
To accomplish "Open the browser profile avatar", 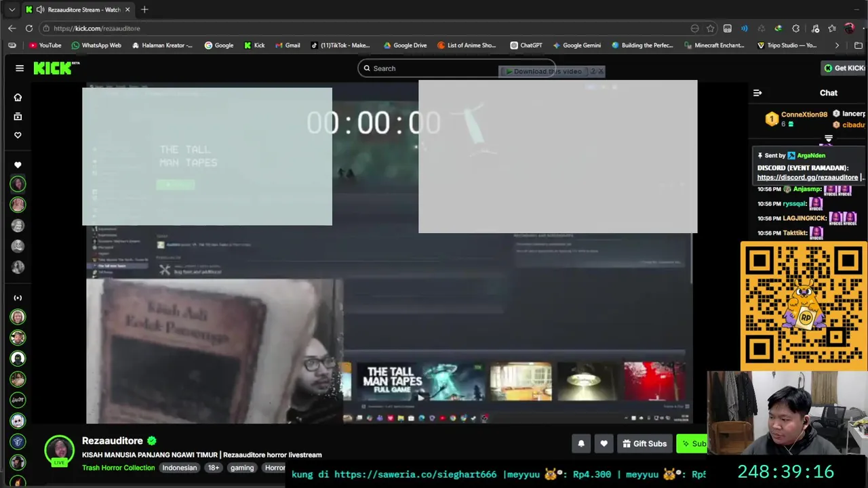I will pos(849,28).
